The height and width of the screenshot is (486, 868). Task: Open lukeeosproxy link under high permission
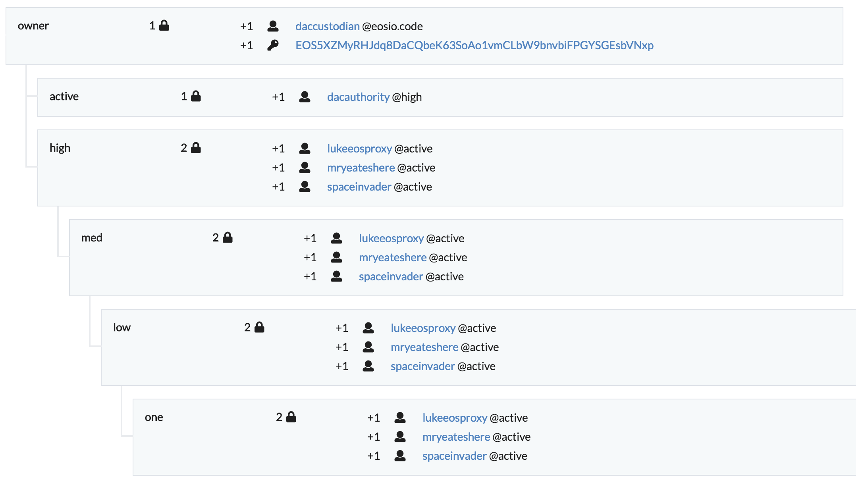click(359, 148)
